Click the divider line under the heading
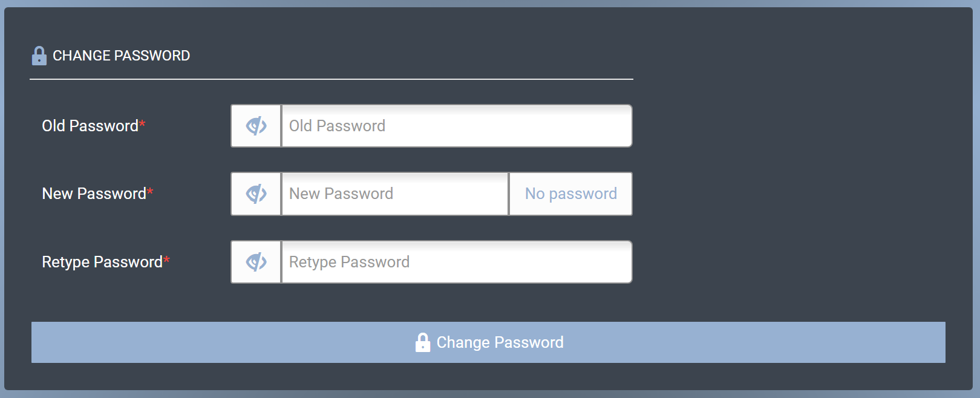The image size is (980, 398). click(332, 79)
